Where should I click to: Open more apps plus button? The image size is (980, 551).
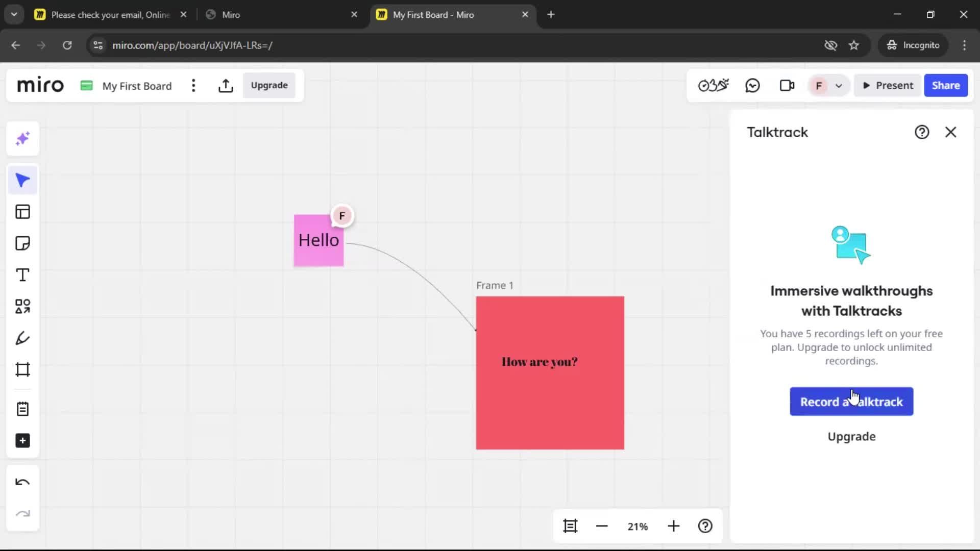pos(22,441)
